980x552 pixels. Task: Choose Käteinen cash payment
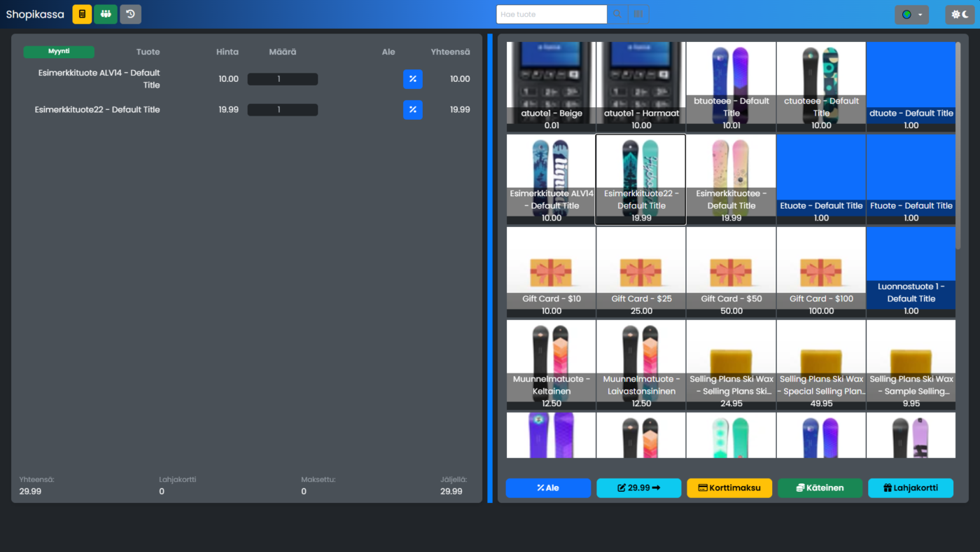(x=820, y=488)
